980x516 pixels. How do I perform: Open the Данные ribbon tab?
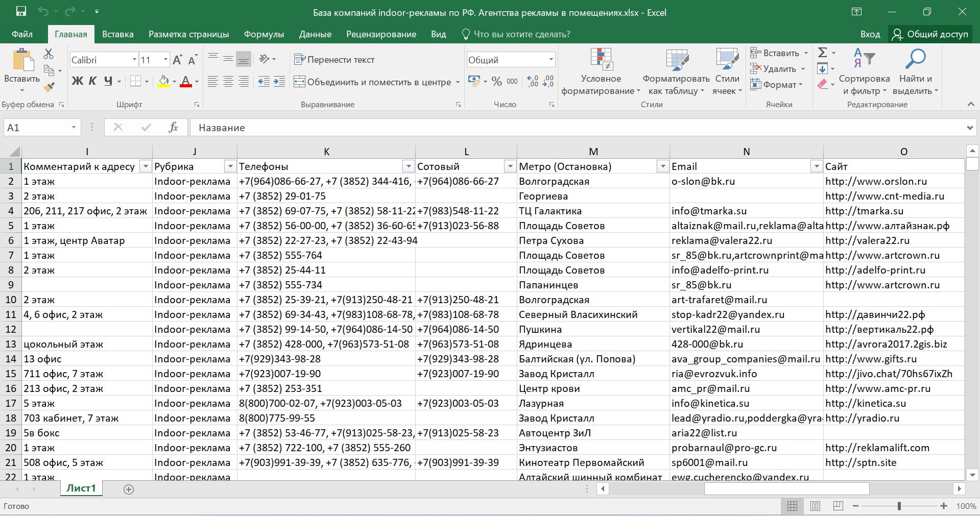coord(315,34)
